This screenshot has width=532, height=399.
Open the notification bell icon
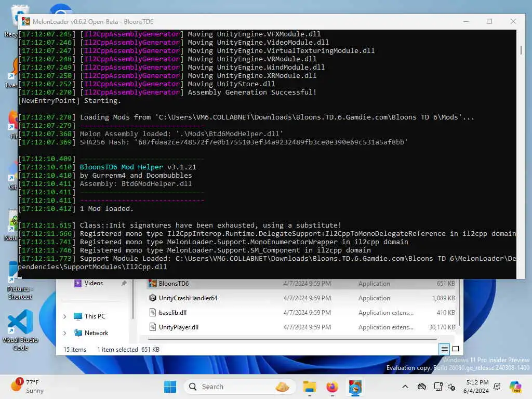(497, 387)
